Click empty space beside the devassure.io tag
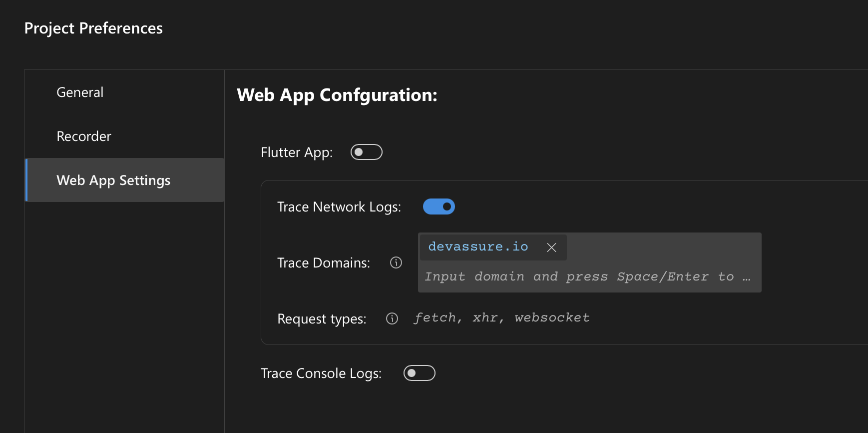This screenshot has width=868, height=433. (664, 247)
